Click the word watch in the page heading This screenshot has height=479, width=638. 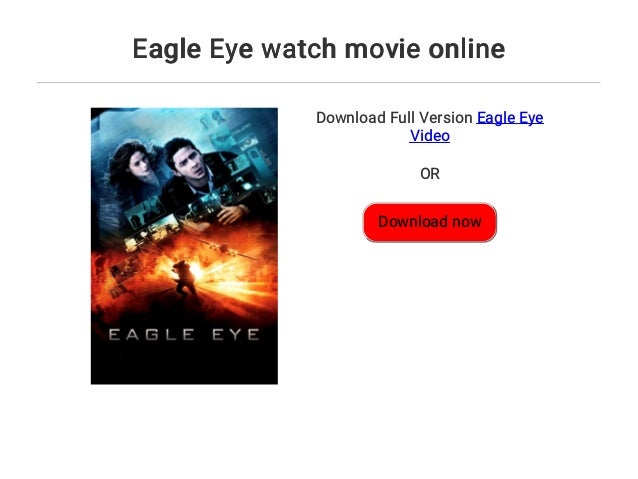pos(299,49)
